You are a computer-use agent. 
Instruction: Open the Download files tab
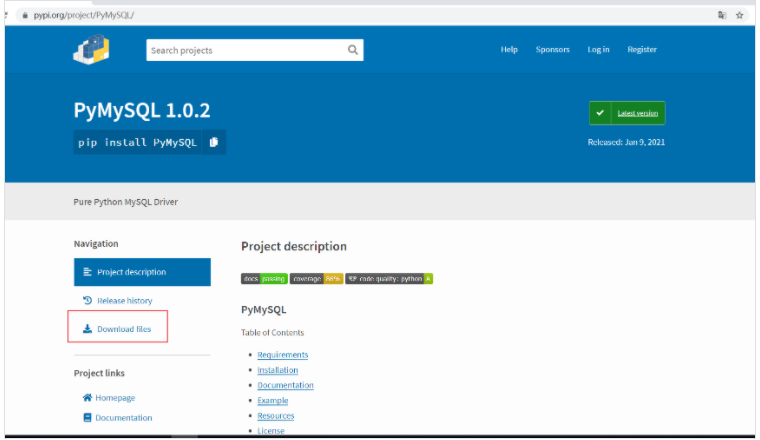[124, 329]
